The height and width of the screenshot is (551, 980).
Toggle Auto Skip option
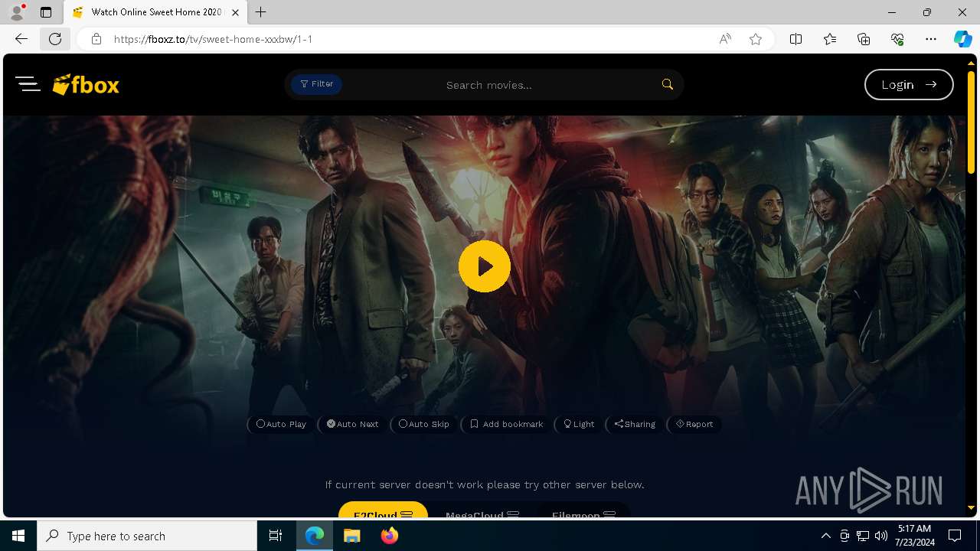[x=424, y=424]
